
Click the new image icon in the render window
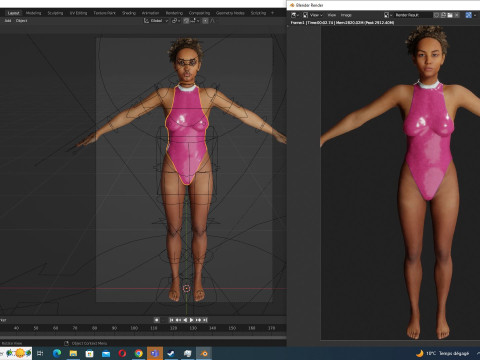click(x=443, y=15)
